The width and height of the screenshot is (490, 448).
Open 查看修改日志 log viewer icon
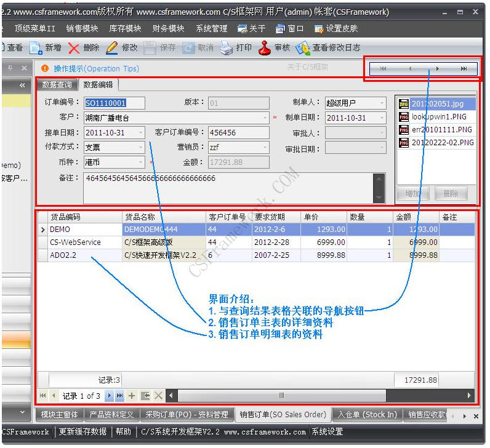click(x=302, y=48)
